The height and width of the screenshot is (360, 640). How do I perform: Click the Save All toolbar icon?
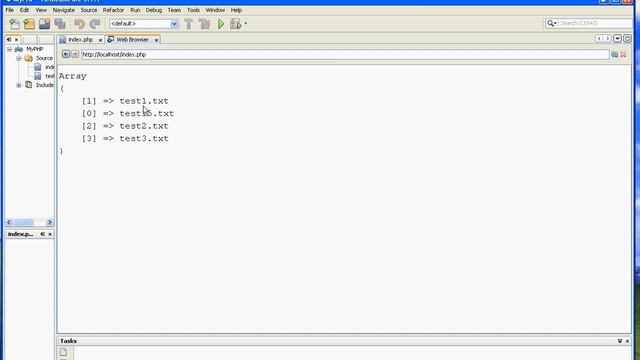tap(60, 24)
